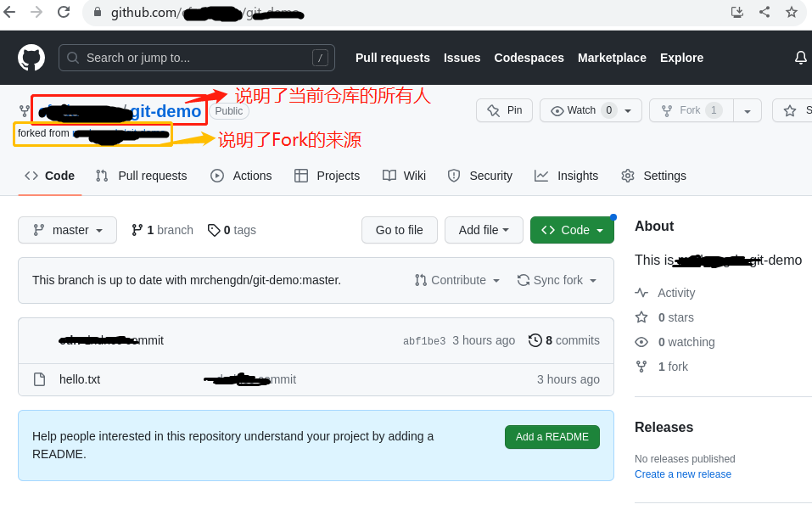This screenshot has width=812, height=510.
Task: Click the commit history clock icon
Action: click(x=535, y=340)
